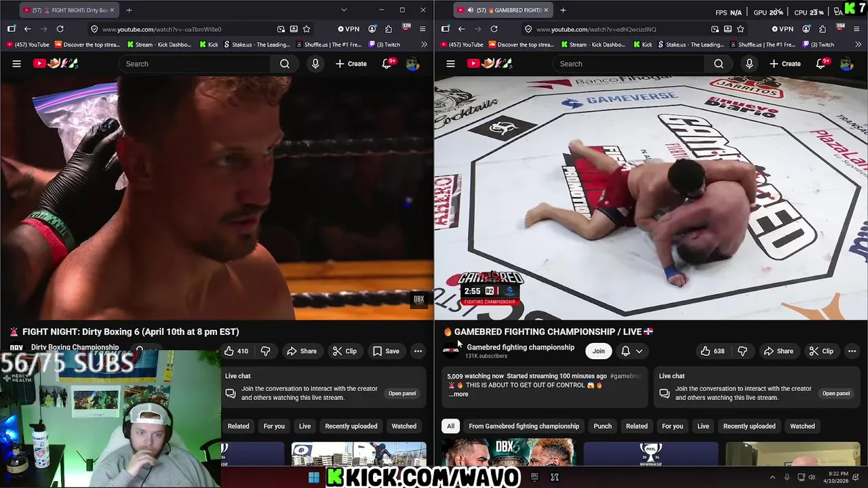Open live chat panel in left window
868x488 pixels.
click(402, 393)
